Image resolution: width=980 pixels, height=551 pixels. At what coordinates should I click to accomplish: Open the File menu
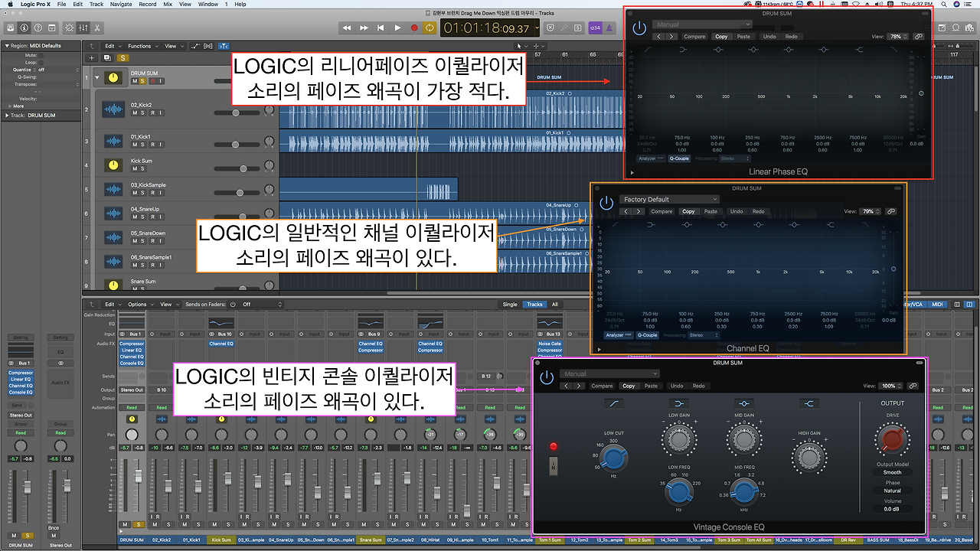(x=61, y=4)
